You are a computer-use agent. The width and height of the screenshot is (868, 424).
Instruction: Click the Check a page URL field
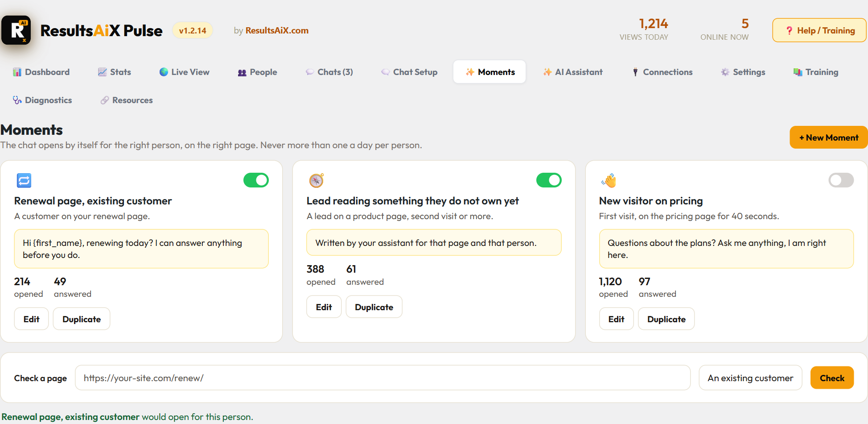[x=383, y=378]
